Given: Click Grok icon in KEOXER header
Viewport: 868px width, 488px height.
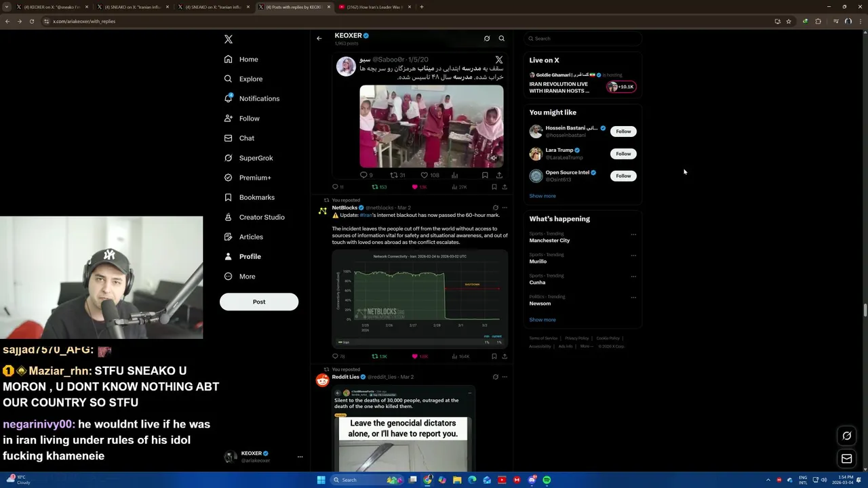Looking at the screenshot, I should [487, 39].
